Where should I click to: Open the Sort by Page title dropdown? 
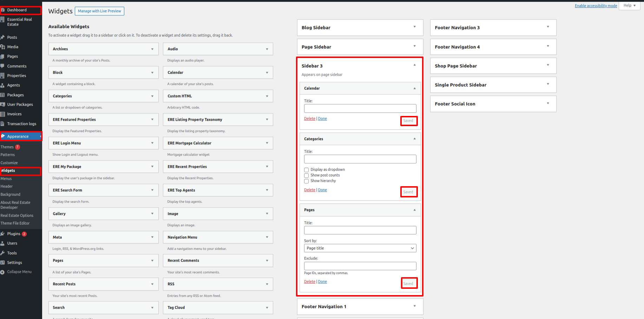click(x=360, y=248)
